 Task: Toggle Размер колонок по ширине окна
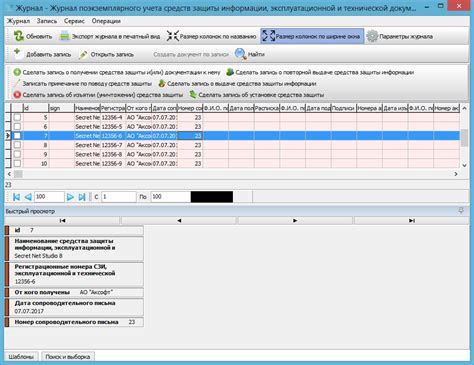312,36
